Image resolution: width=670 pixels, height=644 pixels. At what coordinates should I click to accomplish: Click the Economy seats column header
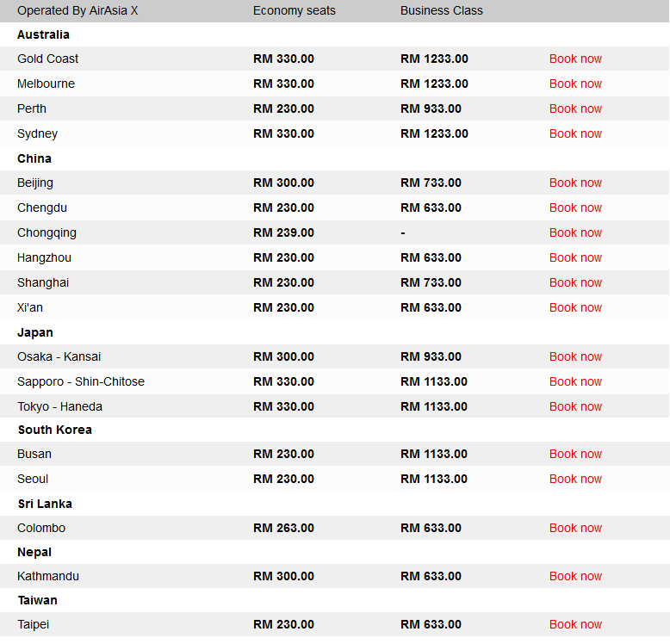click(295, 10)
